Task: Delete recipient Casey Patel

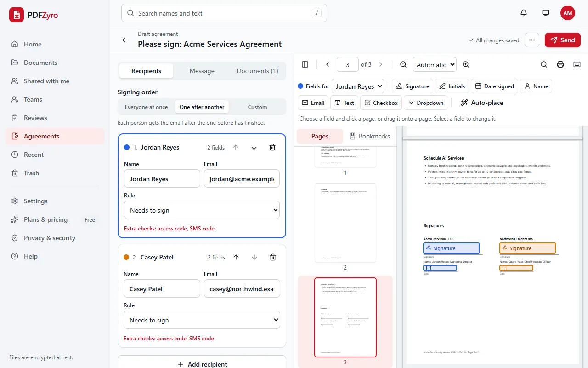Action: [273, 257]
